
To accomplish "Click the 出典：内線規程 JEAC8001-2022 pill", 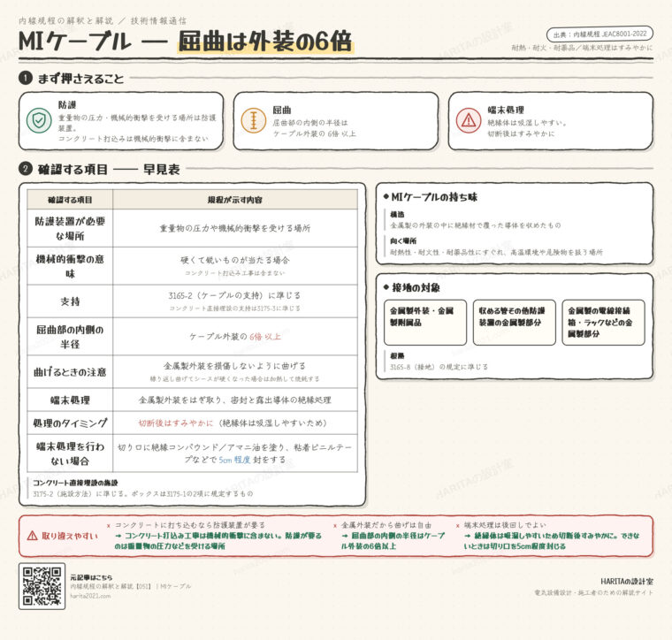I will 599,34.
